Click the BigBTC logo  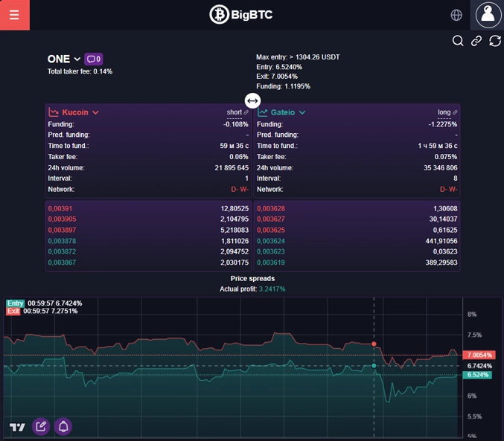pyautogui.click(x=240, y=14)
